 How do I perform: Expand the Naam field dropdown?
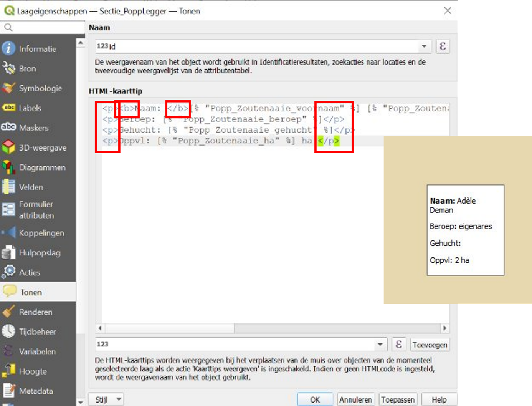click(x=424, y=46)
